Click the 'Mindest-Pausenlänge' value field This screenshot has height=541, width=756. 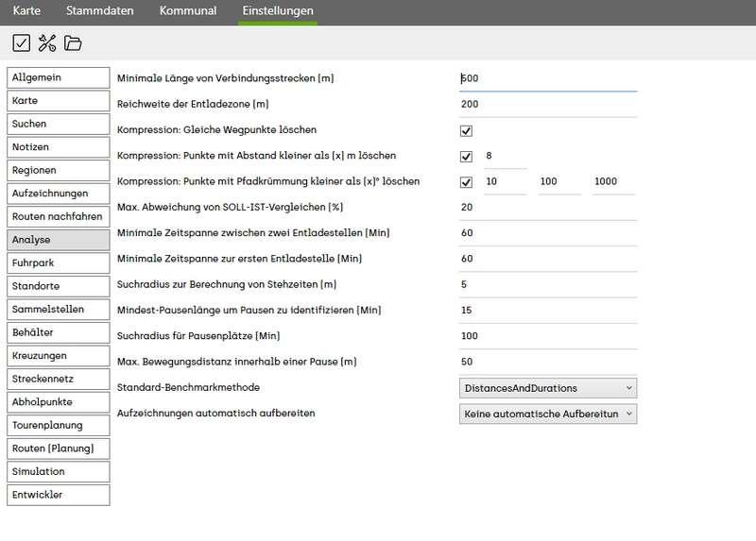coord(548,311)
